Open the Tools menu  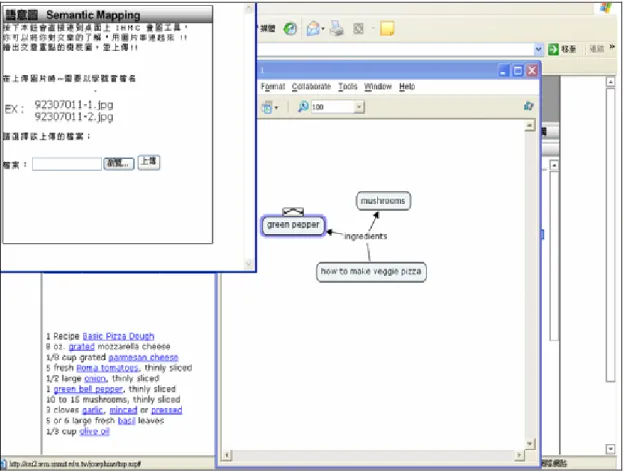pos(348,86)
